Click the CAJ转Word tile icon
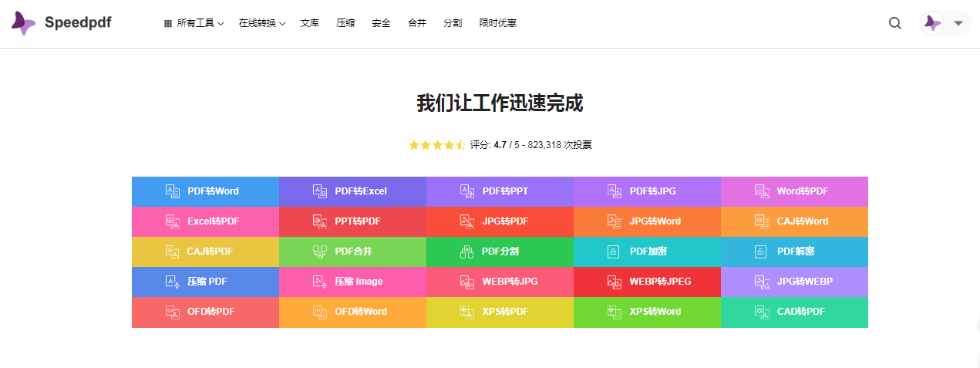Image resolution: width=980 pixels, height=368 pixels. pos(762,221)
